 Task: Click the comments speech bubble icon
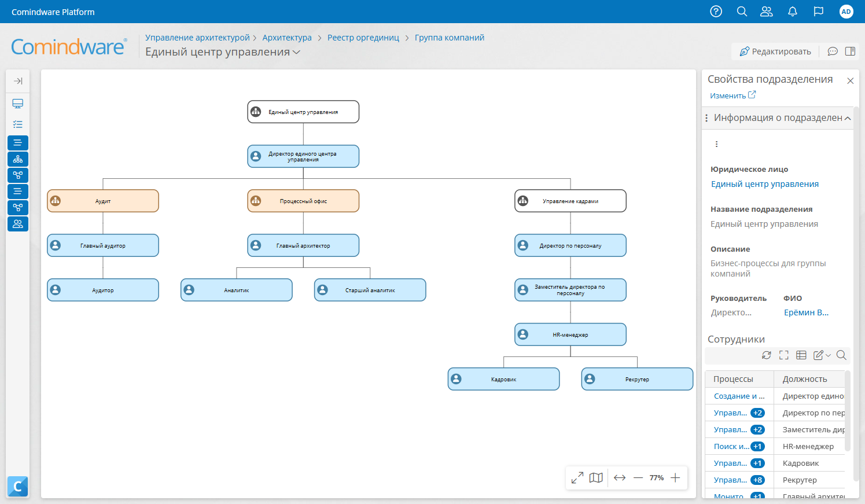833,51
